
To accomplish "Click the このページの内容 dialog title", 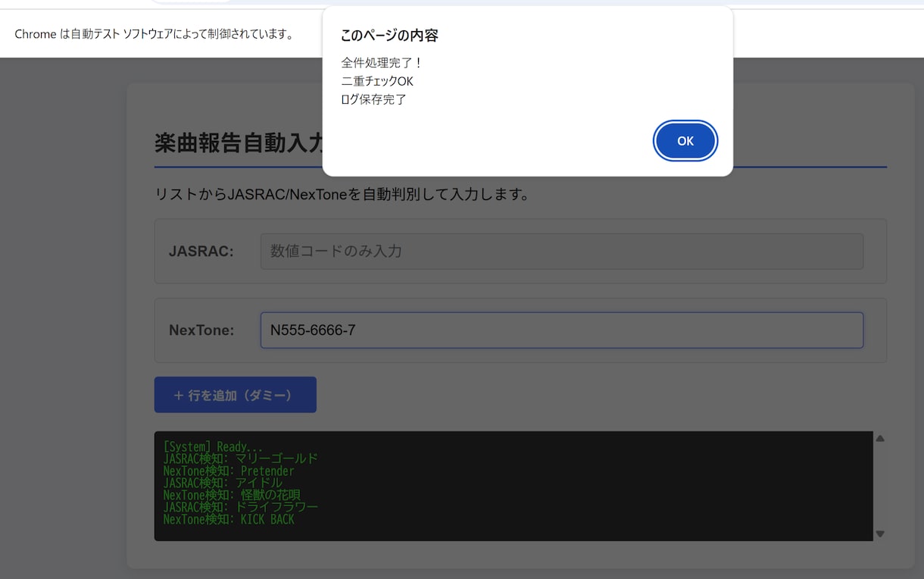I will [389, 36].
